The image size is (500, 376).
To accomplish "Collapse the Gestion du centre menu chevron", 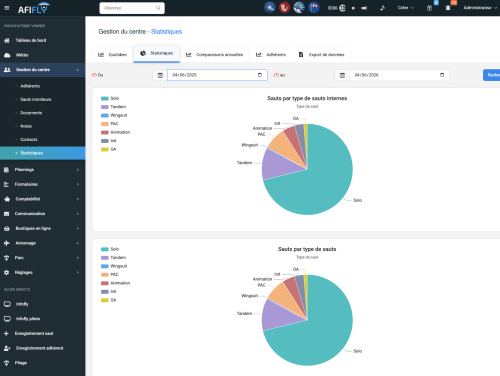I will click(78, 70).
